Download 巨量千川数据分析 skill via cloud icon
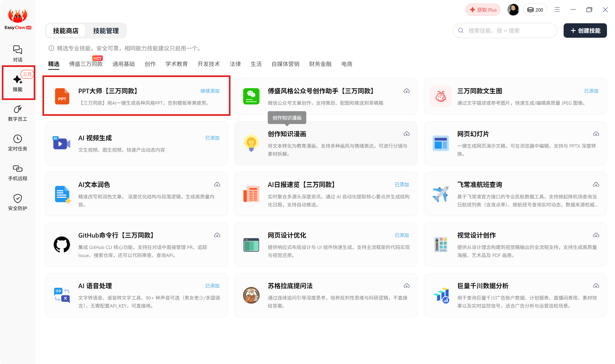The image size is (615, 364). (x=596, y=286)
